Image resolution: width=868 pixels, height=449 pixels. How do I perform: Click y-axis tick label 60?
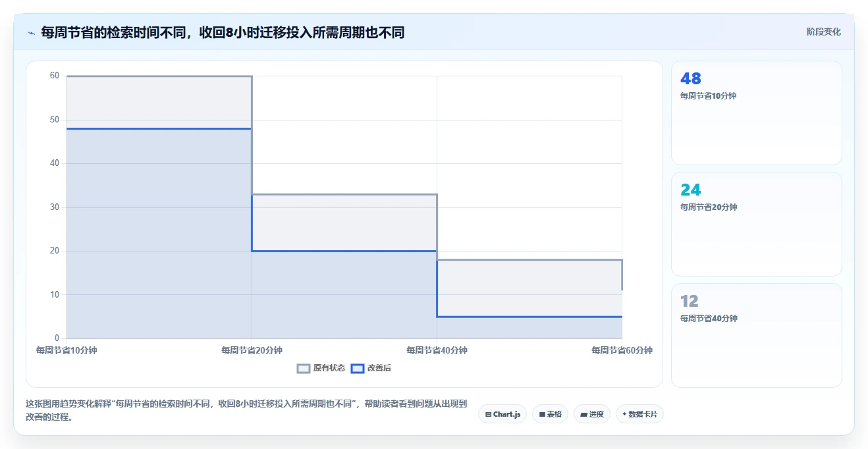pos(55,76)
